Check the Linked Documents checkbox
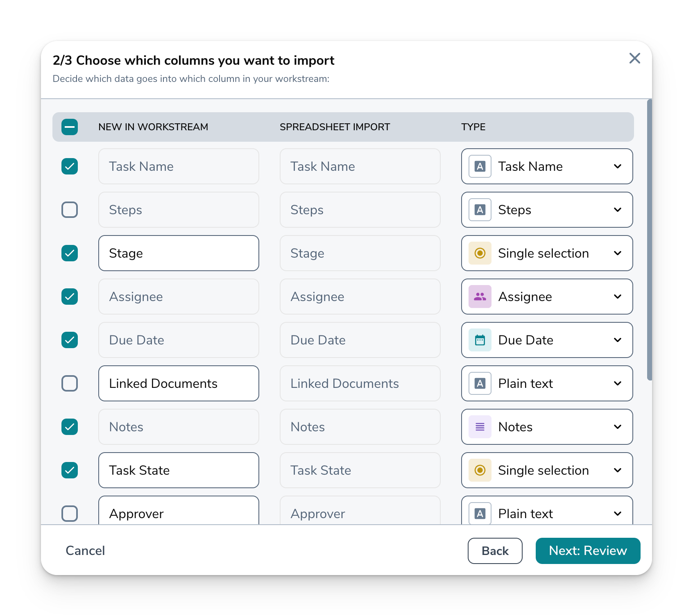Image resolution: width=693 pixels, height=616 pixels. point(70,383)
